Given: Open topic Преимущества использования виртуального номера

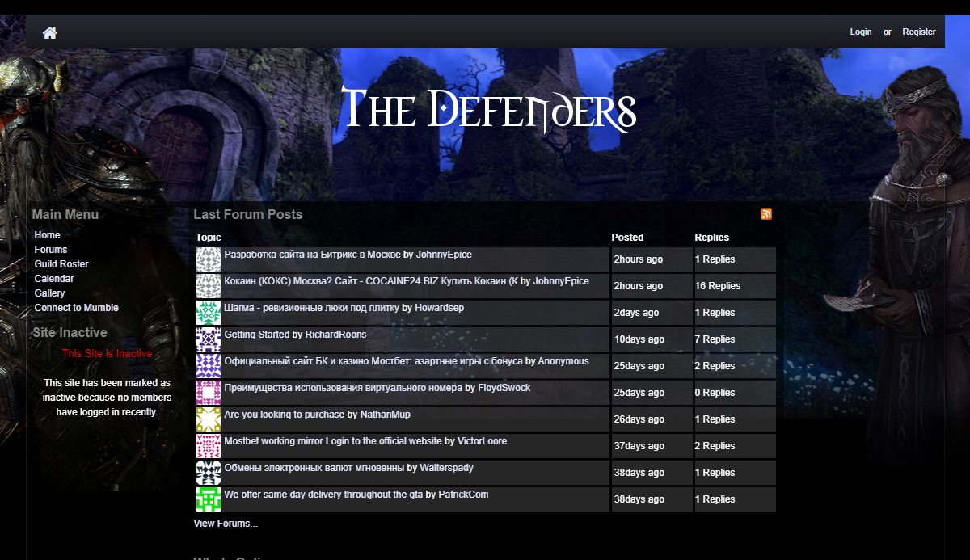Looking at the screenshot, I should [x=344, y=388].
